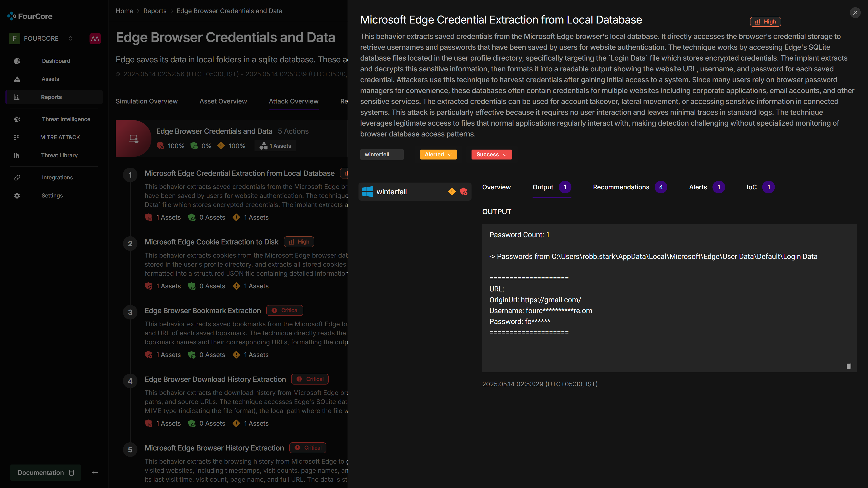Screen dimensions: 868x488
Task: Open the Documentation button
Action: [x=45, y=472]
